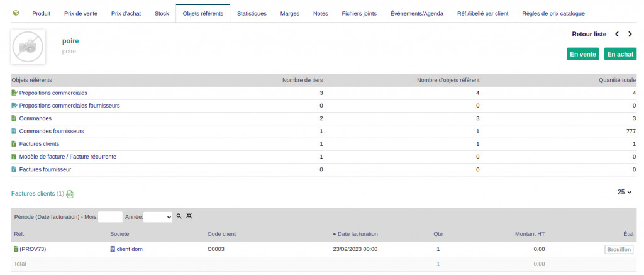Click the green poire product title
Image resolution: width=644 pixels, height=275 pixels.
[70, 41]
